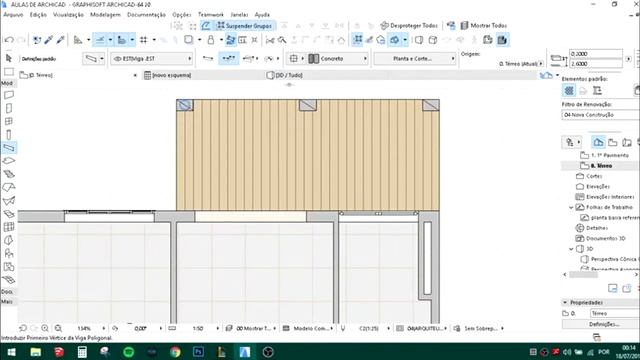Collapse the Folhas de Trabalho tree node
This screenshot has height=360, width=640.
(x=571, y=207)
